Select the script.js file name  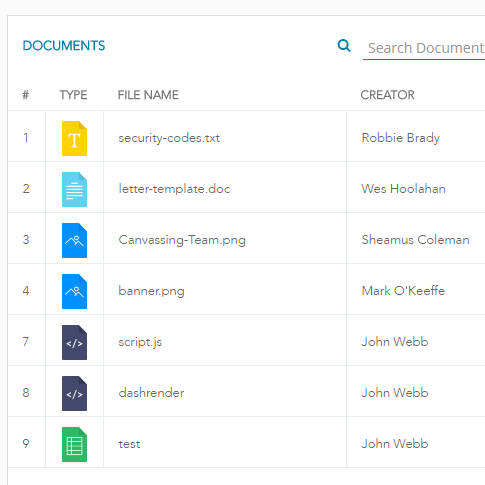click(140, 342)
